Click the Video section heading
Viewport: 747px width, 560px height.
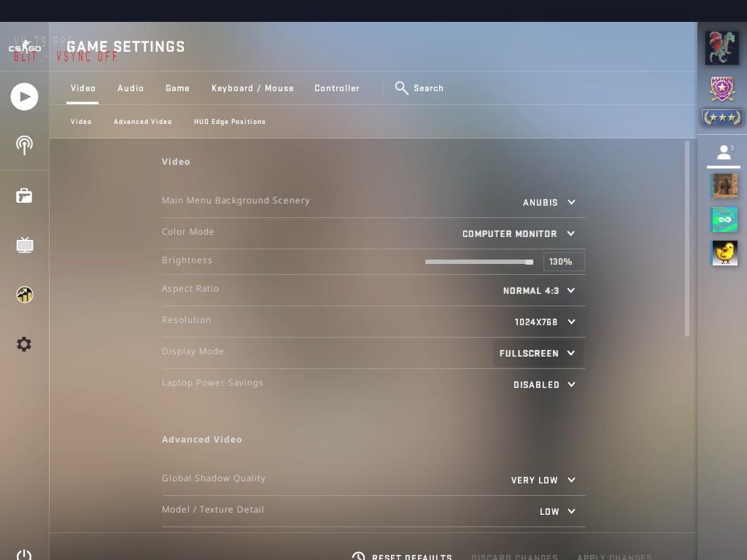(176, 161)
